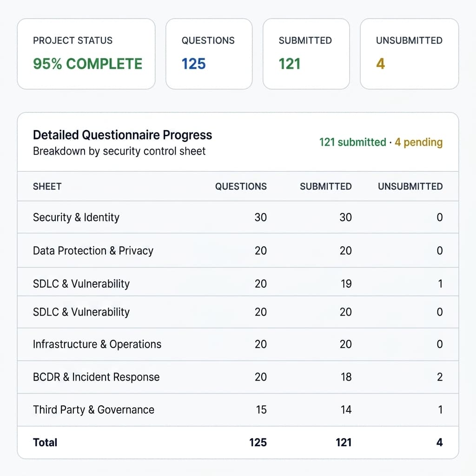Viewport: 476px width, 476px height.
Task: Click the SUBMITTED column header in the table
Action: pyautogui.click(x=326, y=186)
